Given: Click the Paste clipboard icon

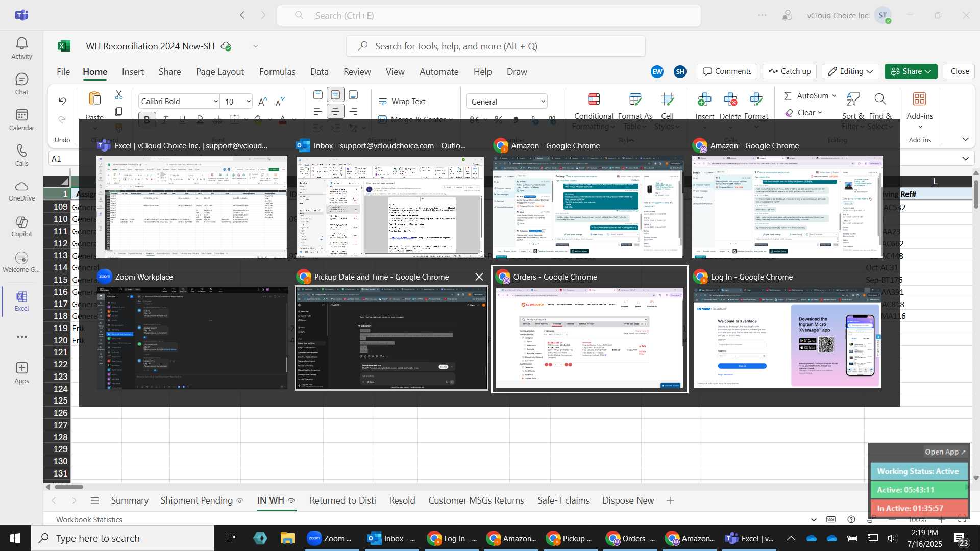Looking at the screenshot, I should [x=95, y=98].
